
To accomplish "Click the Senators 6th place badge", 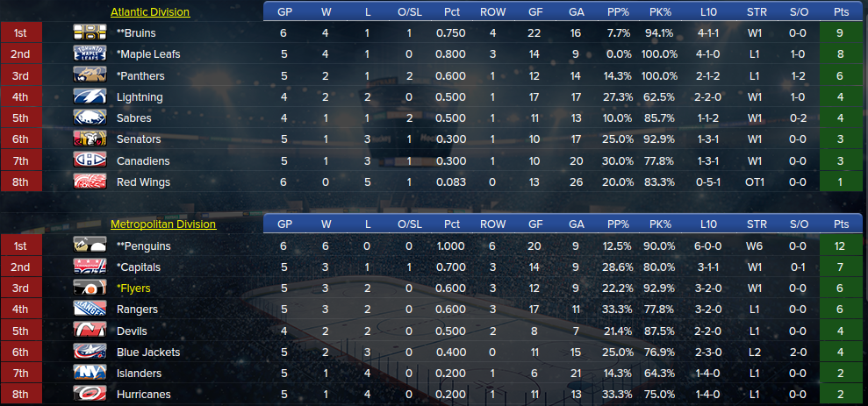I will click(x=20, y=139).
